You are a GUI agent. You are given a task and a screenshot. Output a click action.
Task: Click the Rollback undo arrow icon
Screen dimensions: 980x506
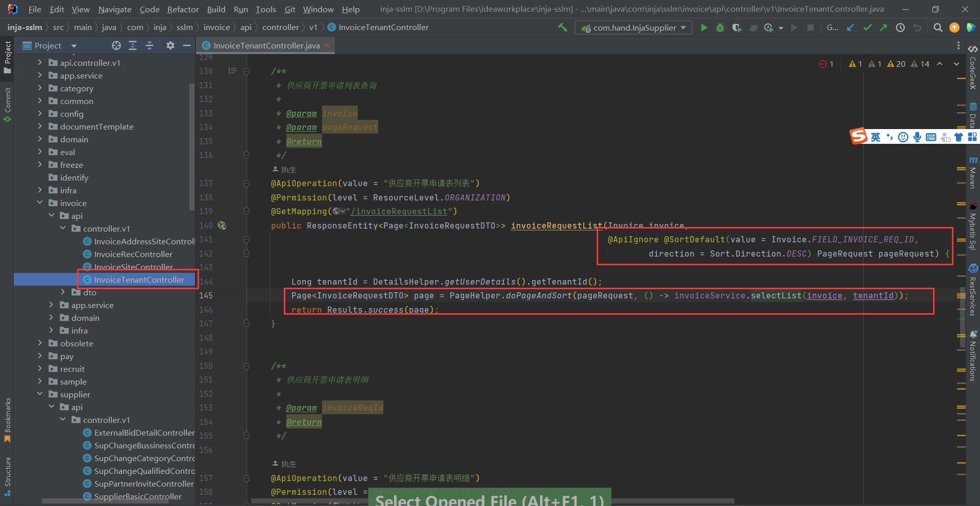(x=917, y=28)
